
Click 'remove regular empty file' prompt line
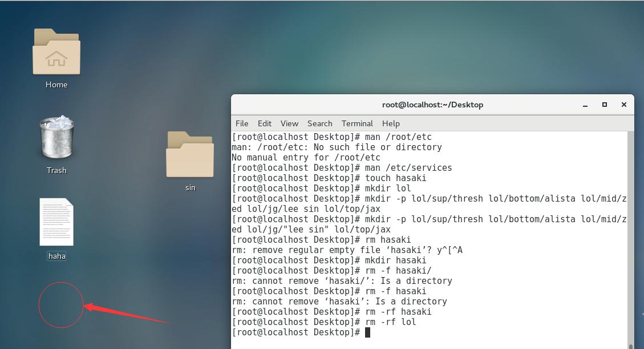point(347,250)
